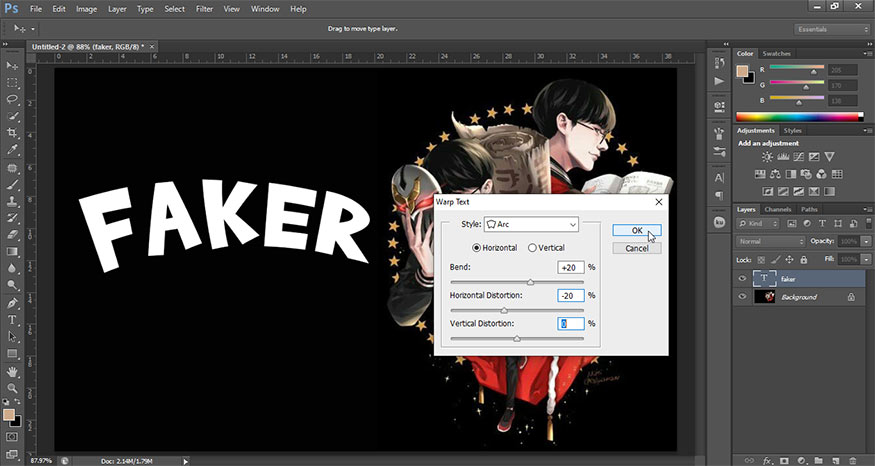Select the Rectangular Marquee tool
Screen dimensions: 875x466
[12, 83]
